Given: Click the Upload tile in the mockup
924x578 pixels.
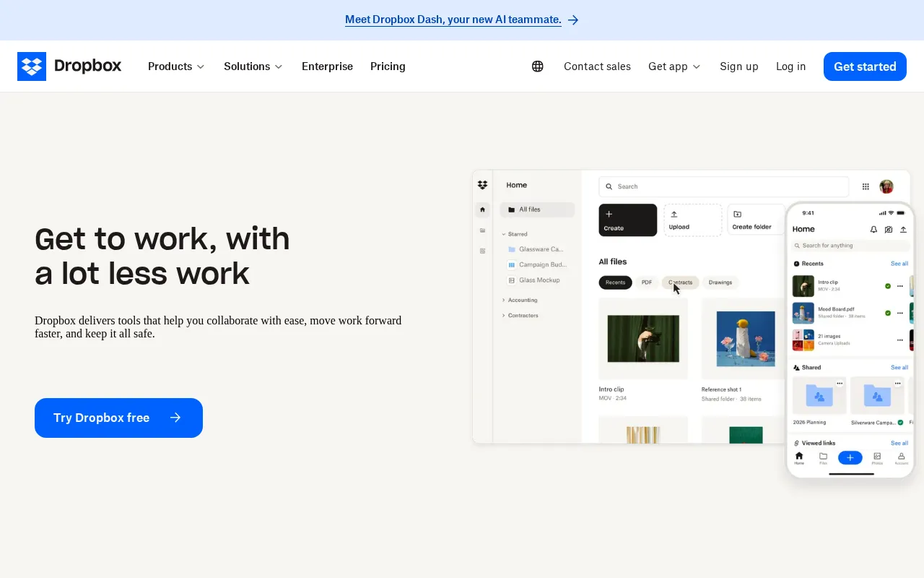Looking at the screenshot, I should pyautogui.click(x=693, y=220).
